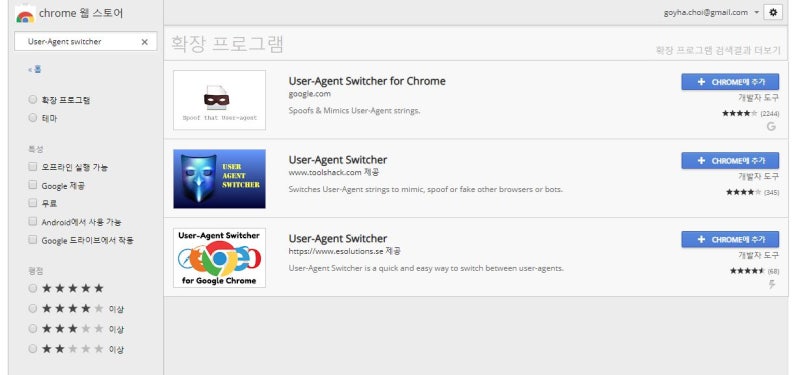800x375 pixels.
Task: Add toolshack User-Agent Switcher to Chrome
Action: tap(730, 160)
